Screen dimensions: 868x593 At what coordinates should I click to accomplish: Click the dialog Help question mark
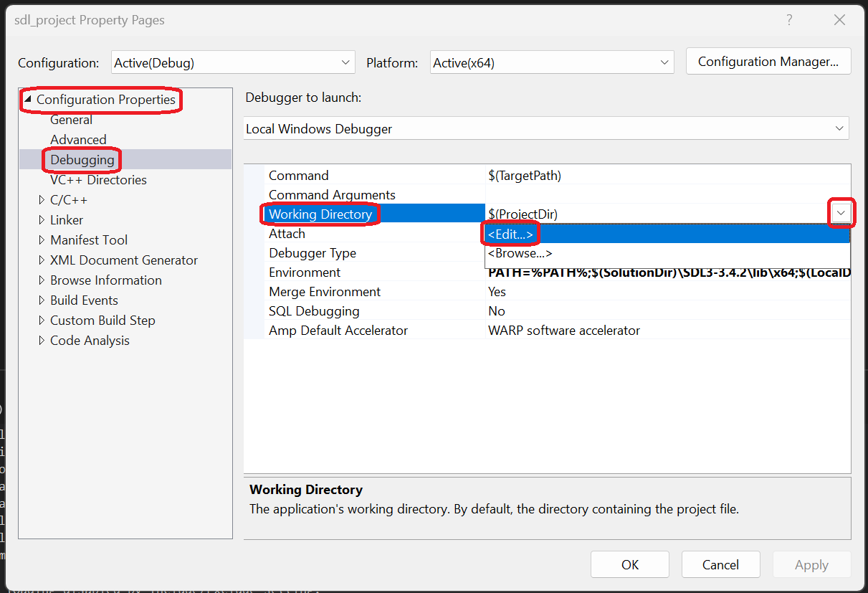pyautogui.click(x=789, y=20)
